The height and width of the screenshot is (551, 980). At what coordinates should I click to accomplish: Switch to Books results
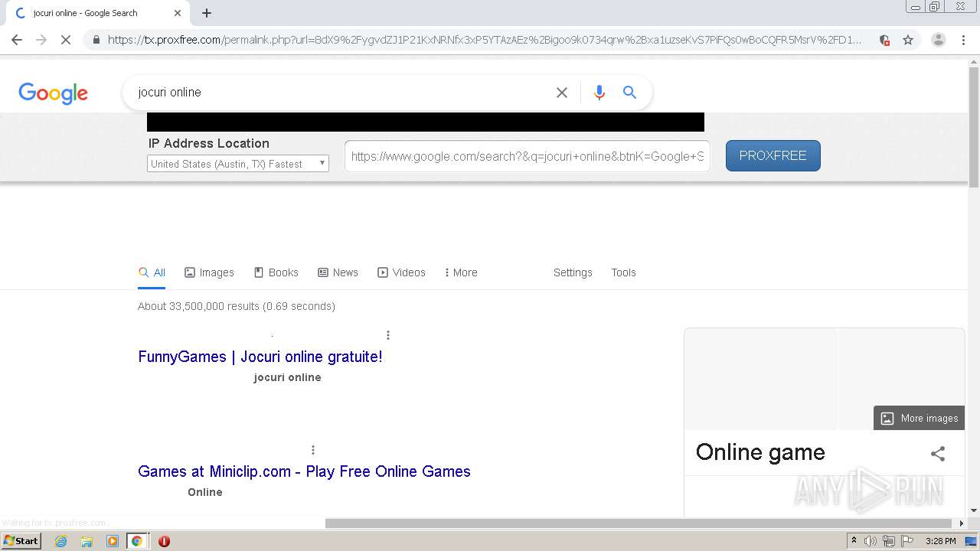point(276,272)
